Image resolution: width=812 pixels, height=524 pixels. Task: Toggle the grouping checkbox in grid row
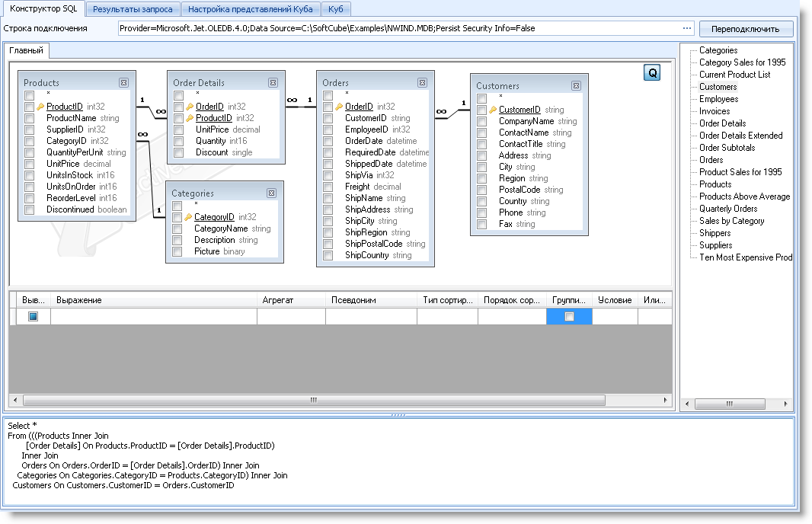pyautogui.click(x=569, y=317)
